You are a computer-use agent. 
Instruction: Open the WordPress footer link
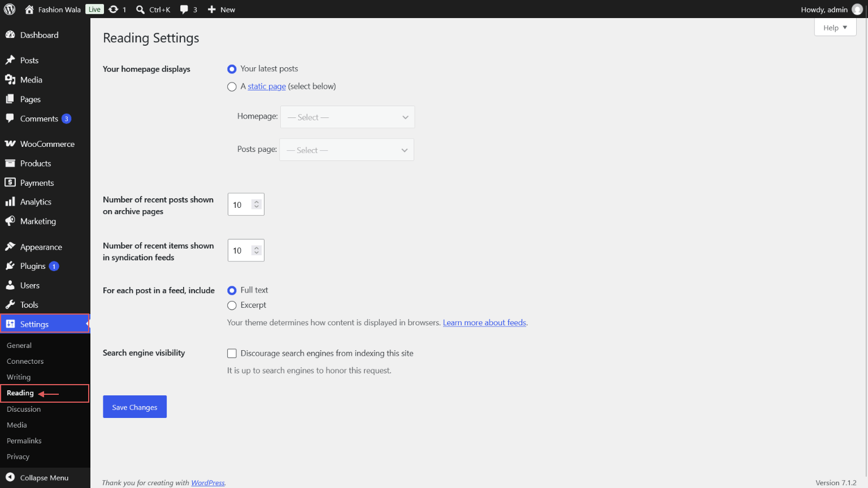(x=208, y=482)
